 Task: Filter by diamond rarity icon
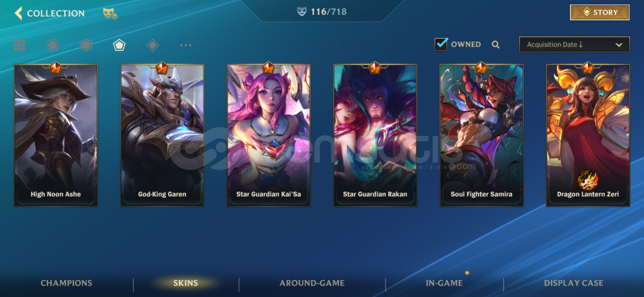(x=152, y=45)
